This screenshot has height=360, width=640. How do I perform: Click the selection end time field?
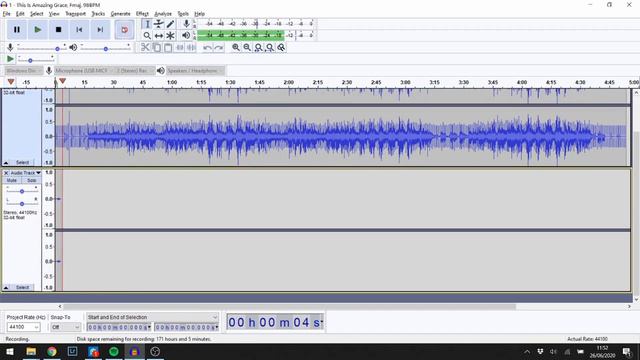click(x=186, y=327)
